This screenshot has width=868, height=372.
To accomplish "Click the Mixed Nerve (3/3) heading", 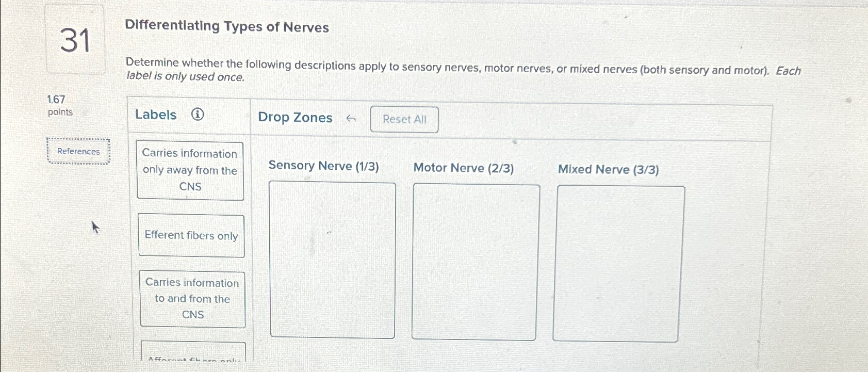I will click(609, 169).
